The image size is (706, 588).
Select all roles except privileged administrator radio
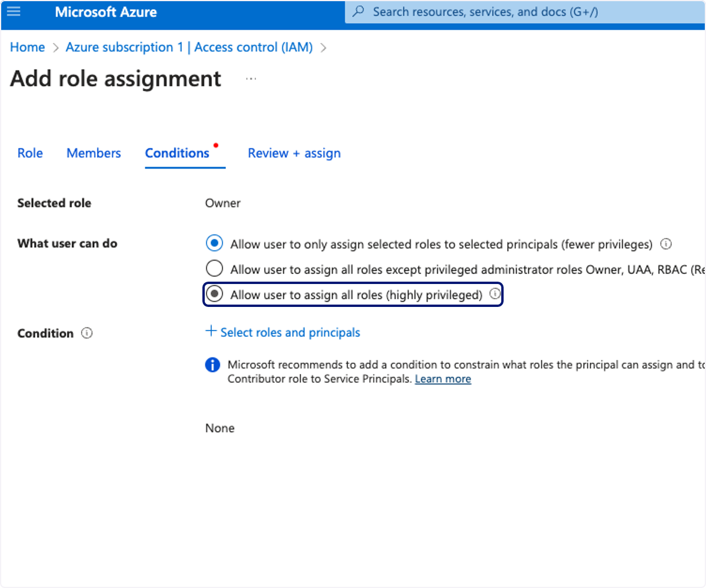[215, 269]
